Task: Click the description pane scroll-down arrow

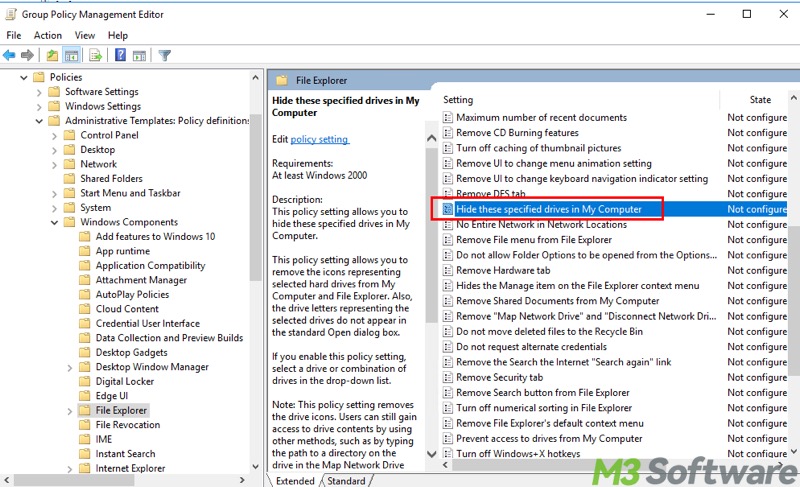Action: pyautogui.click(x=431, y=453)
